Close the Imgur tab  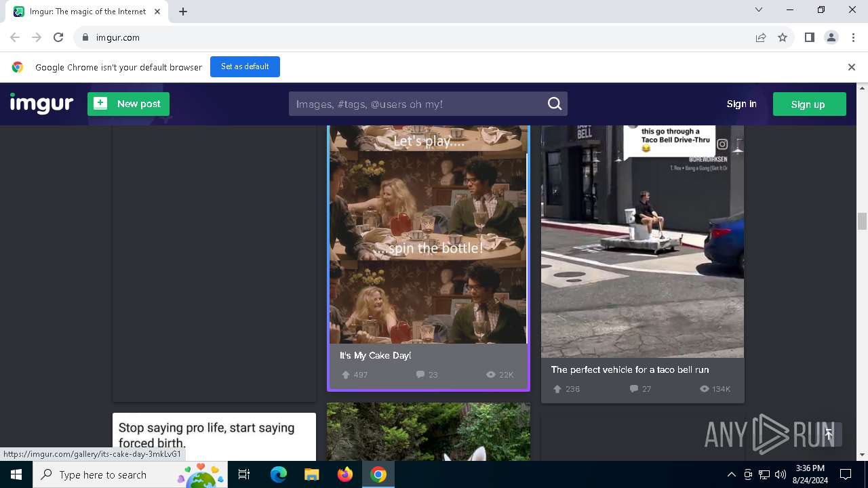click(157, 12)
